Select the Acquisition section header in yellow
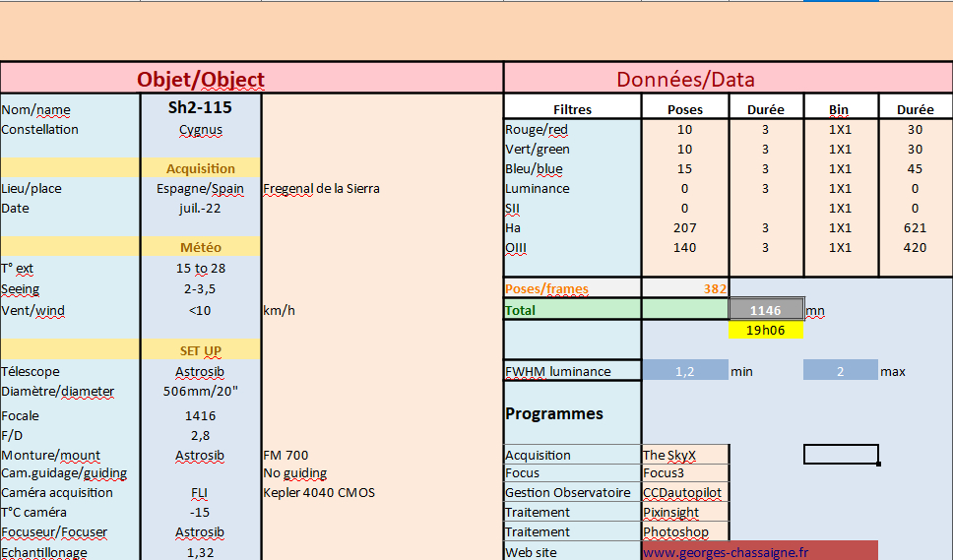This screenshot has height=560, width=953. tap(200, 168)
